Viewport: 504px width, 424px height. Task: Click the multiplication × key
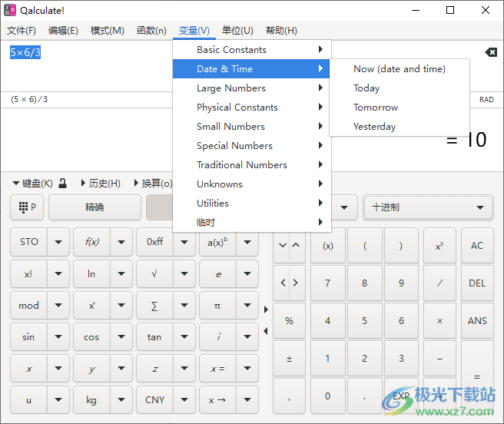(x=439, y=320)
